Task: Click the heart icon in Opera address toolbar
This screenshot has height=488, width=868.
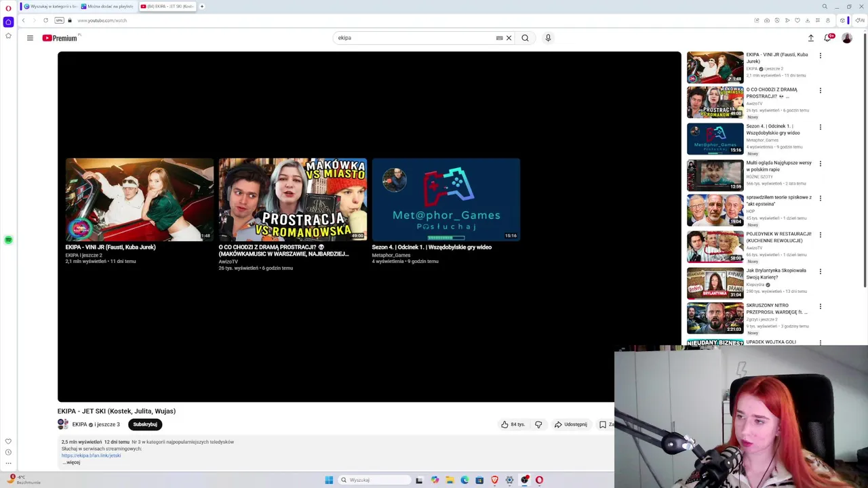Action: 797,20
